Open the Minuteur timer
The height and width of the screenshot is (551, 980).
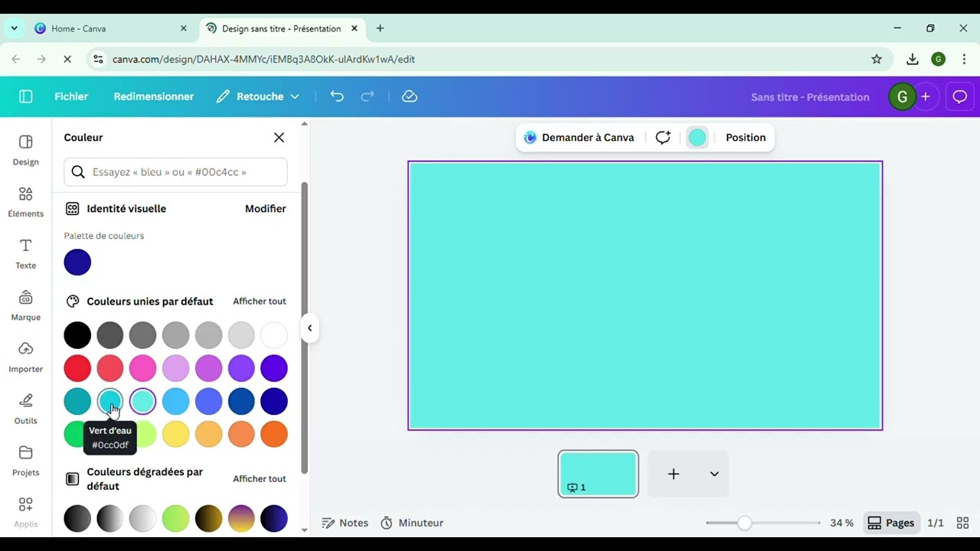click(x=412, y=523)
